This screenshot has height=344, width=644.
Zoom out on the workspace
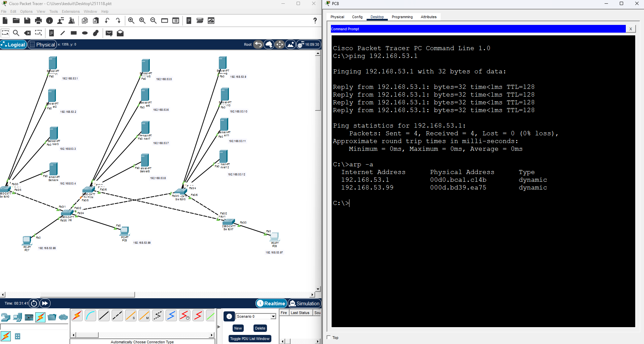pos(154,21)
